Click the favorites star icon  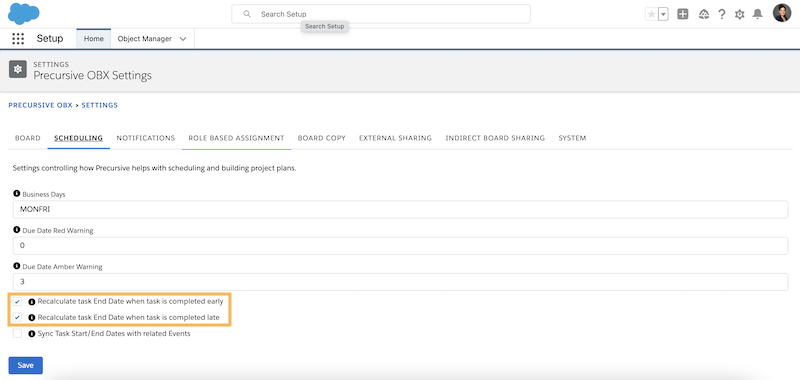651,14
